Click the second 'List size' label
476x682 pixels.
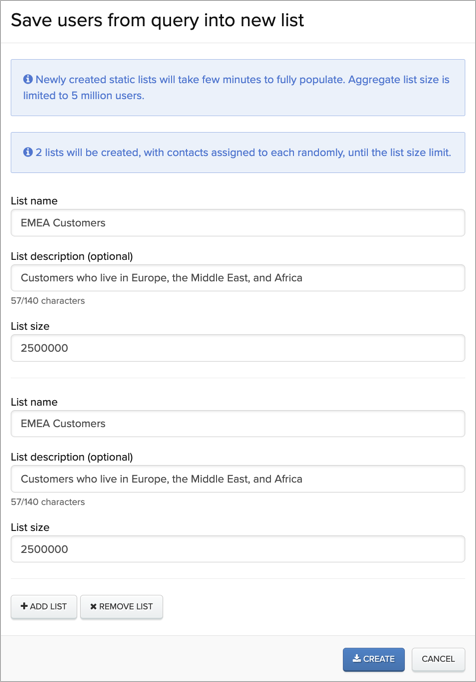pos(30,527)
